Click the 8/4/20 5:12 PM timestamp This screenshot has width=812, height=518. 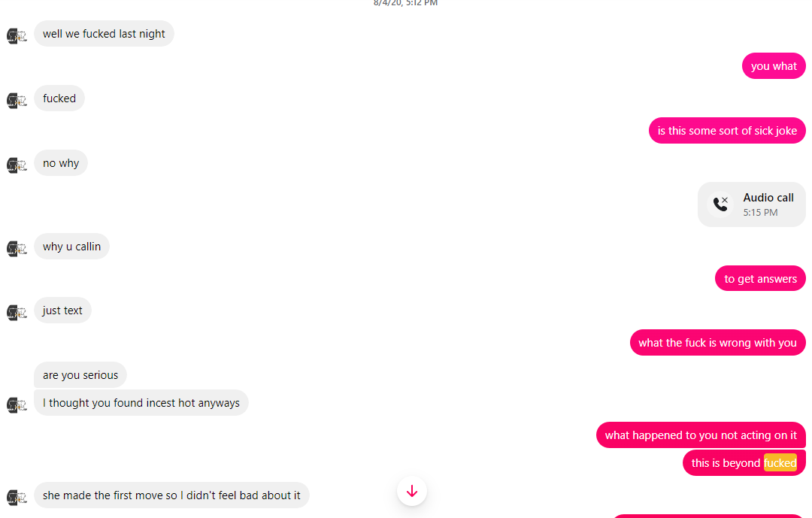click(405, 3)
